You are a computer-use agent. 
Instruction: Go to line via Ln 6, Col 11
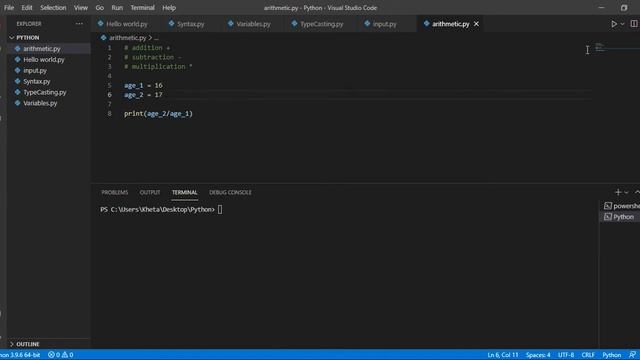[502, 355]
